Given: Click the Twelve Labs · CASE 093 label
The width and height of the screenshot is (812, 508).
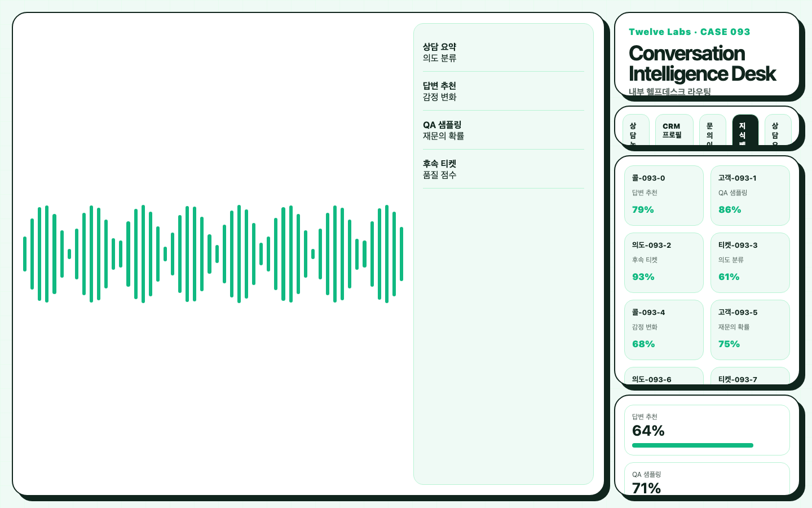Looking at the screenshot, I should pyautogui.click(x=690, y=32).
